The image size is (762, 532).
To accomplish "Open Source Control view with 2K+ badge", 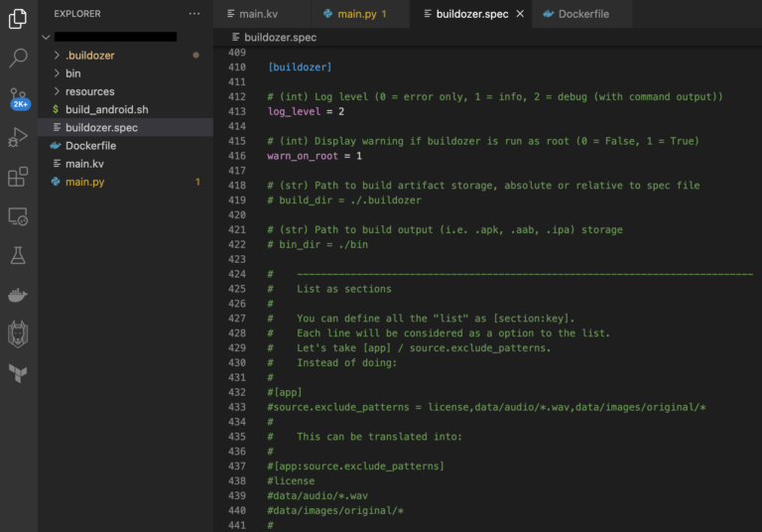I will pos(19,98).
